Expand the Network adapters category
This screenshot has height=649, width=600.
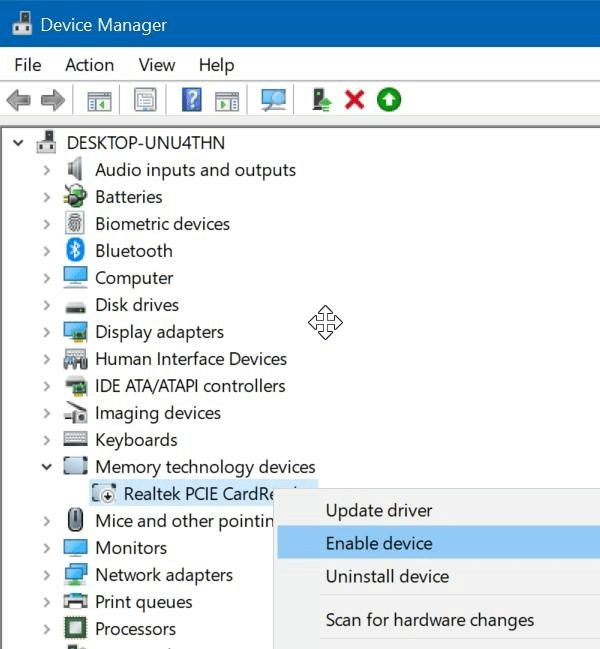pos(46,575)
